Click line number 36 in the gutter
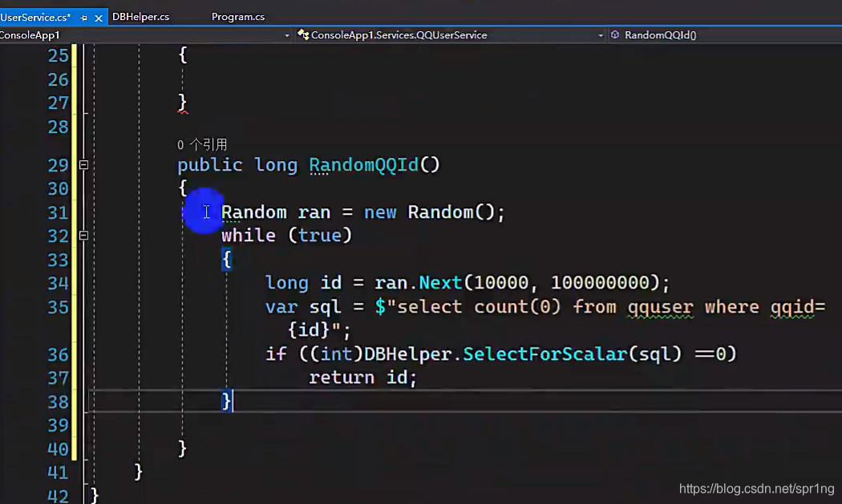842x504 pixels. (58, 355)
